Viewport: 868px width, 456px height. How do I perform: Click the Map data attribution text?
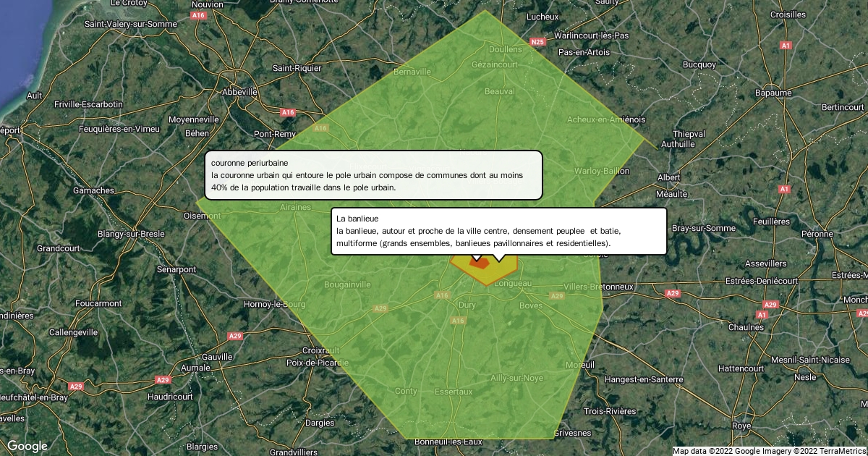coord(770,451)
